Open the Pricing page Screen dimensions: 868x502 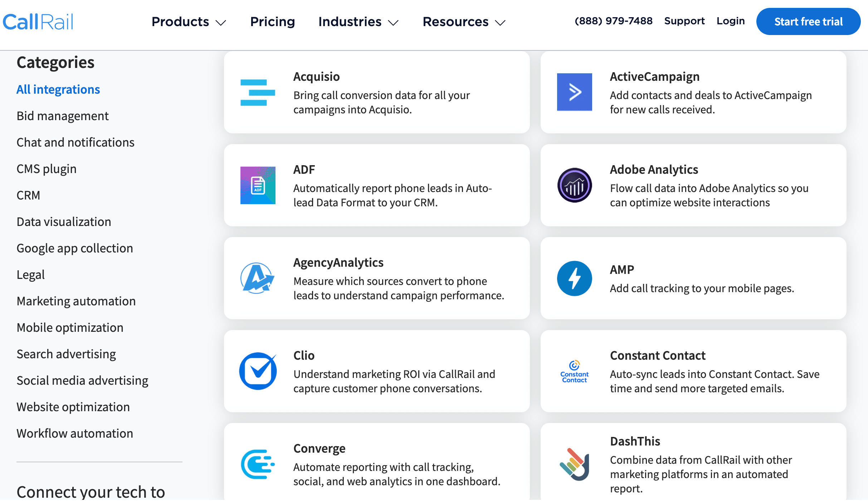click(273, 22)
